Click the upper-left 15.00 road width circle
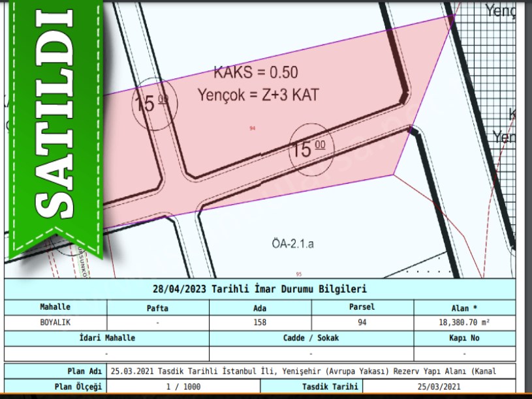The image size is (532, 399). (x=151, y=105)
